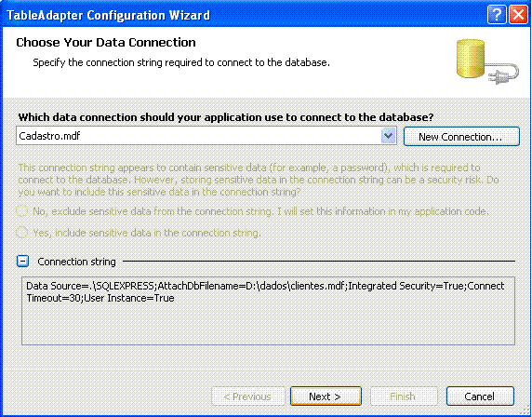Select the Cadastro.mdf connection combo box
The image size is (532, 417).
coord(206,136)
